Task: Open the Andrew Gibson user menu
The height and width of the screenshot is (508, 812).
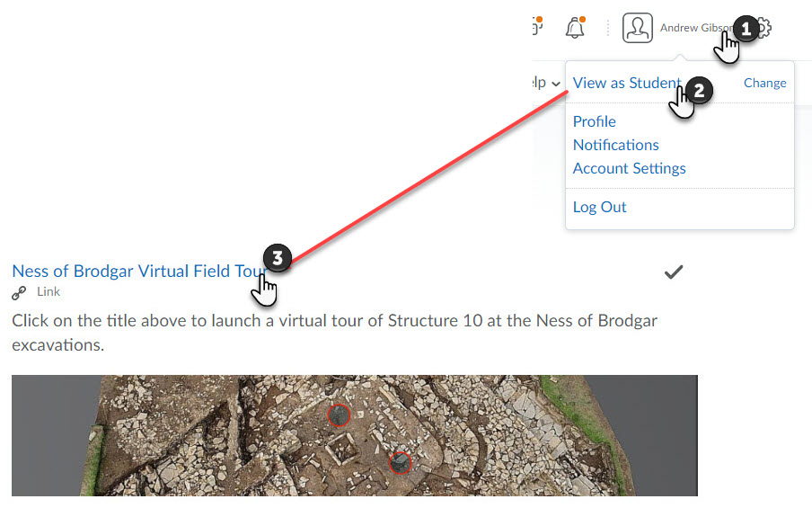Action: [696, 28]
